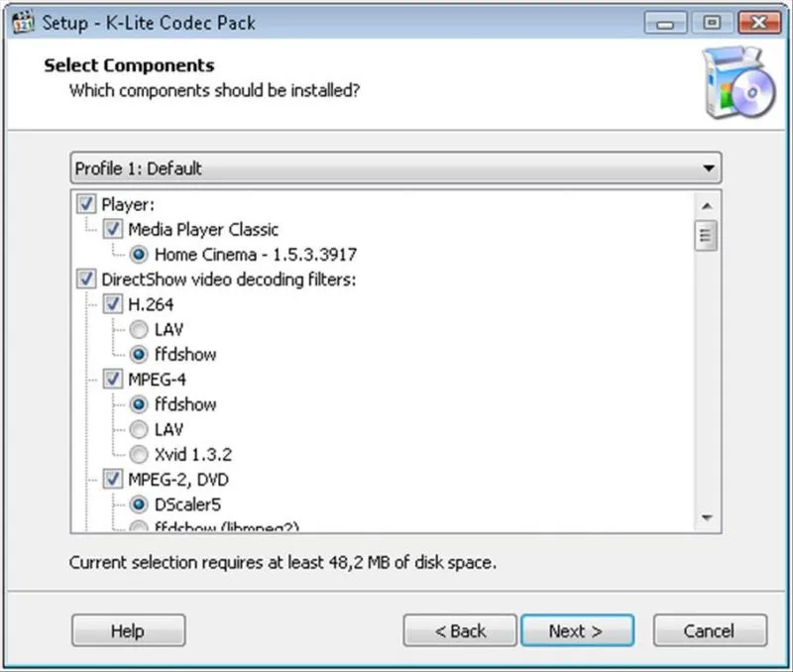The image size is (793, 672).
Task: Cancel the setup
Action: point(710,630)
